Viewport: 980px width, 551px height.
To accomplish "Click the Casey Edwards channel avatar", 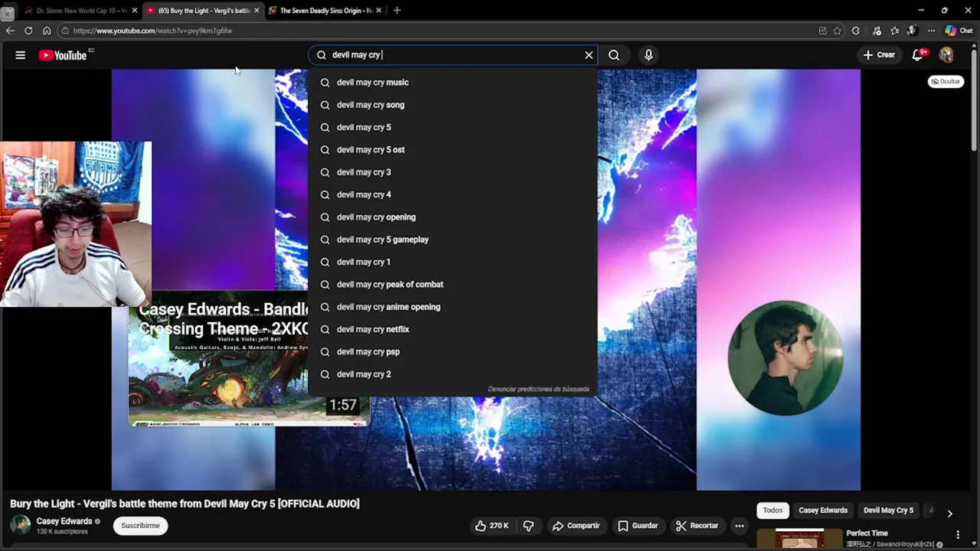I will click(21, 525).
